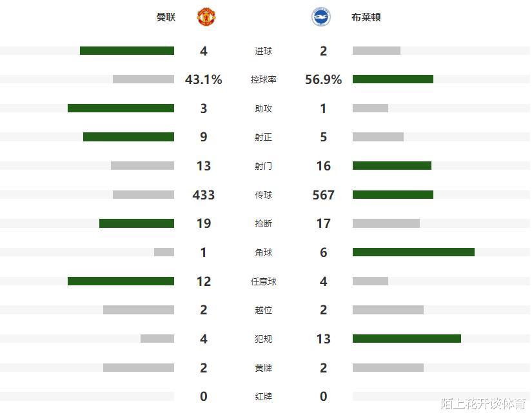Image resolution: width=532 pixels, height=417 pixels.
Task: Click Brighton's green fouls bar
Action: [x=407, y=338]
